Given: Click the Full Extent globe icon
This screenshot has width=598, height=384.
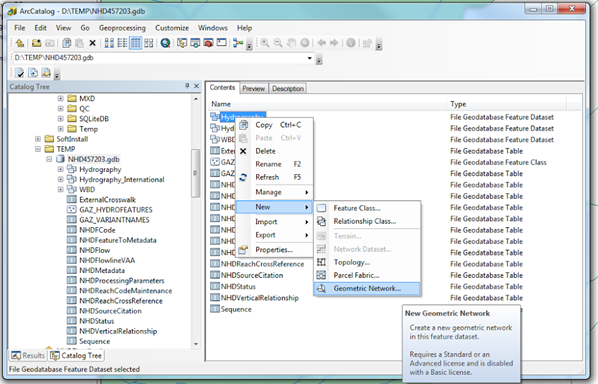Looking at the screenshot, I should point(305,43).
